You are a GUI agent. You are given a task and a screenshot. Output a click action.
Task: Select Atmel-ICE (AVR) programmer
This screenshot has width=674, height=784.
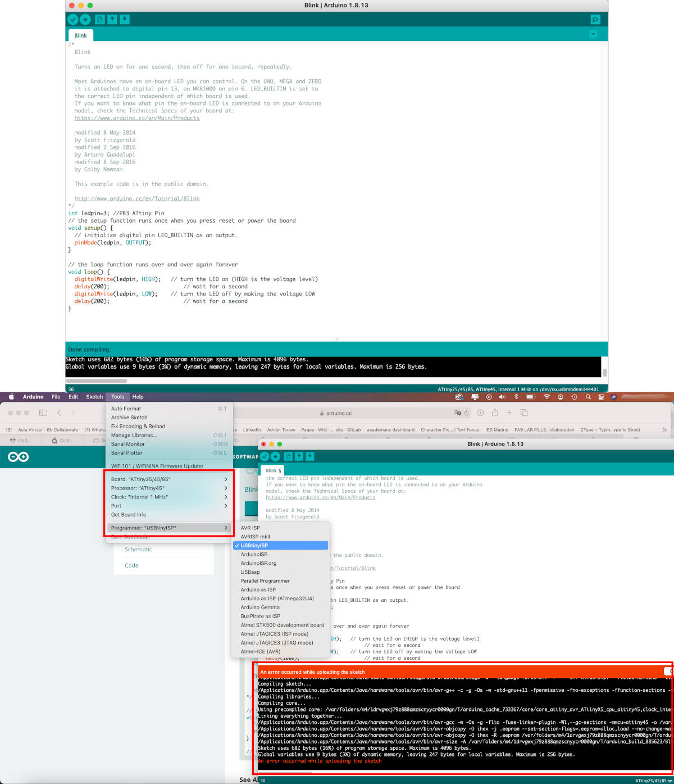coord(281,651)
